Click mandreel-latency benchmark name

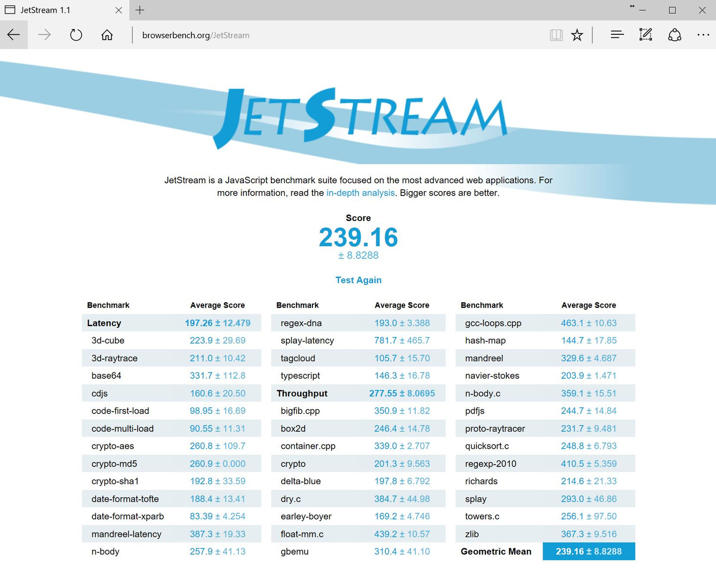tap(126, 534)
